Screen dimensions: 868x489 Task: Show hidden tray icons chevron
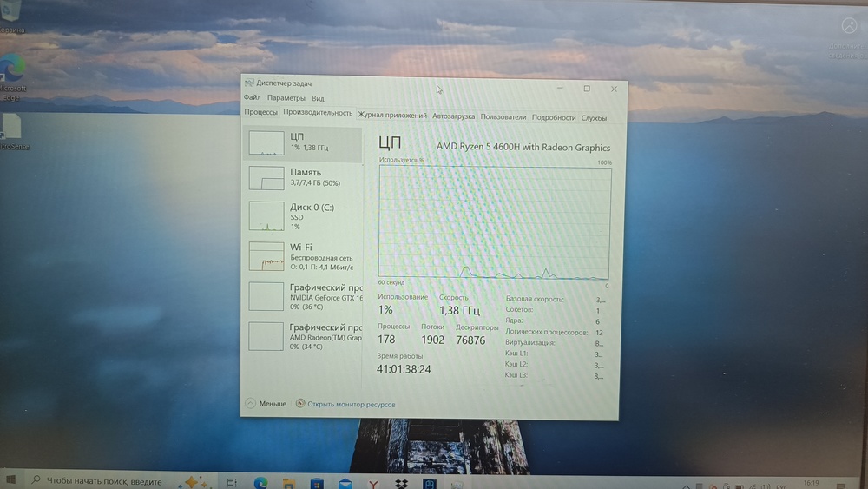point(686,486)
